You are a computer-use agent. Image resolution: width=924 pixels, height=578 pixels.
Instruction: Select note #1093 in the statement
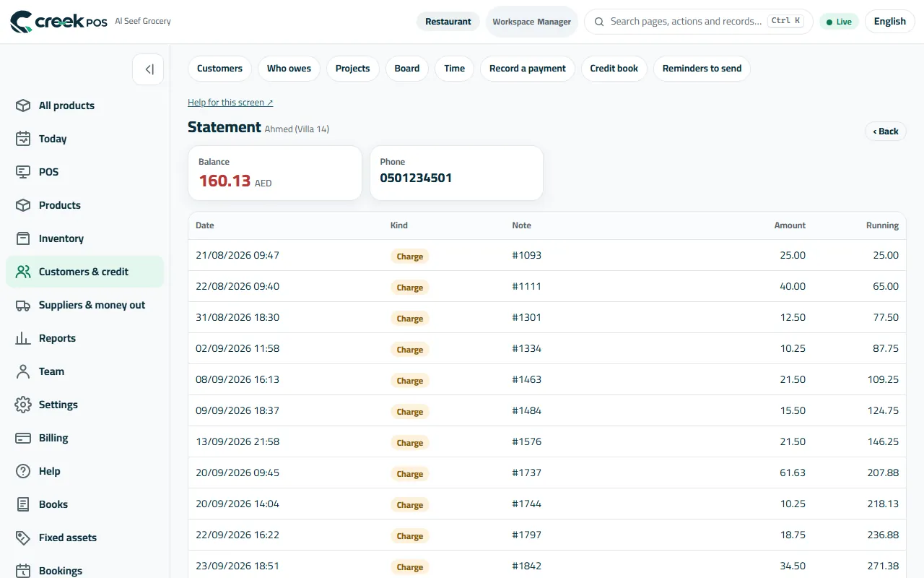pyautogui.click(x=526, y=255)
